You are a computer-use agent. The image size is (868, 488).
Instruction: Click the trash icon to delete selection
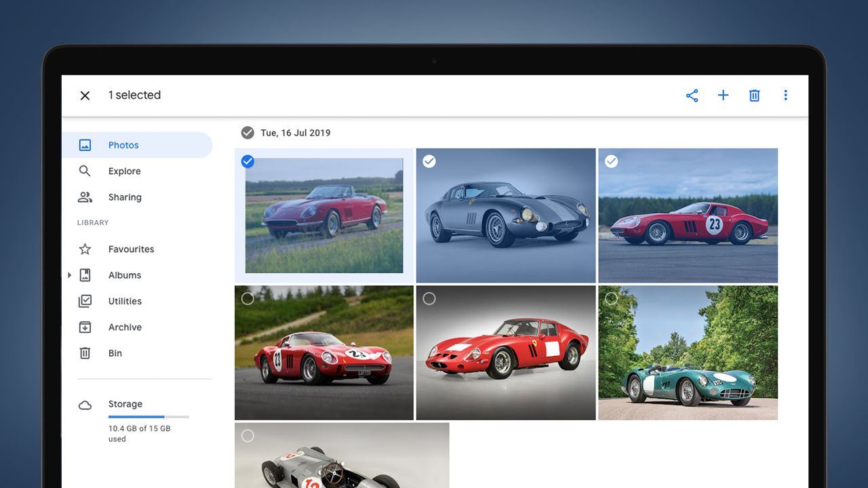point(754,96)
